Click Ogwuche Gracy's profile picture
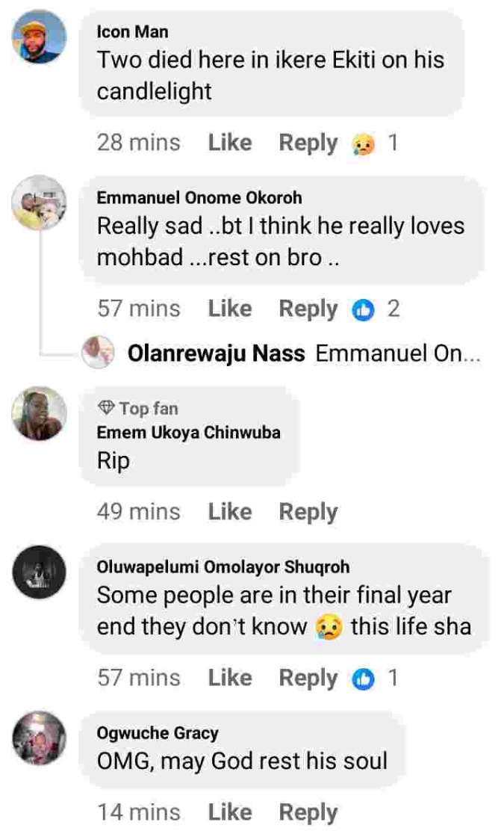504x831 pixels. click(x=40, y=739)
